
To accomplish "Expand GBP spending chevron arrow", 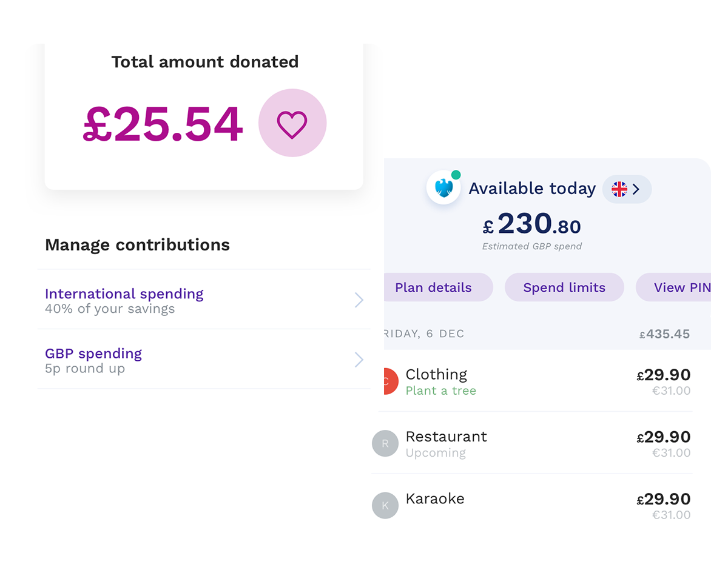I will (359, 360).
